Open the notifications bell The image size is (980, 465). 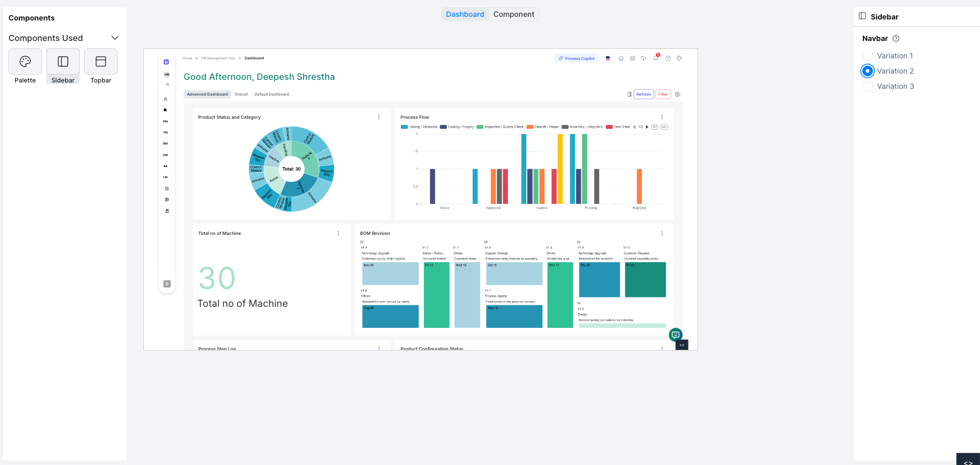click(655, 58)
